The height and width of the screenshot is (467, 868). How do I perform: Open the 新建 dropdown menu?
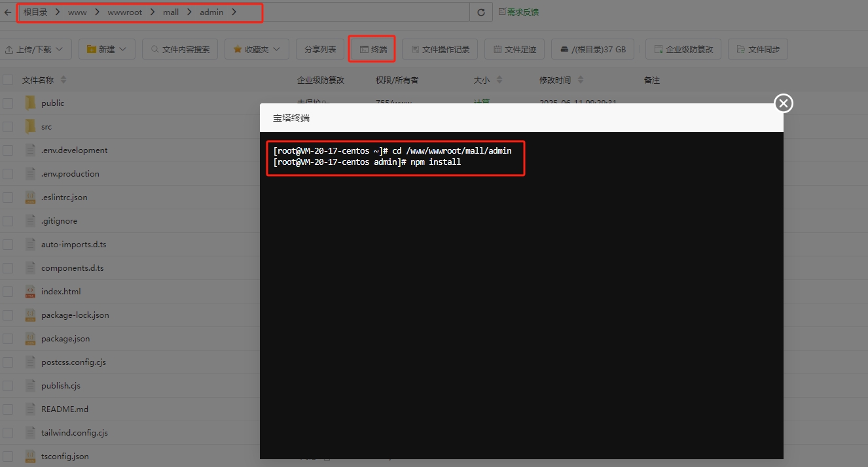(107, 49)
